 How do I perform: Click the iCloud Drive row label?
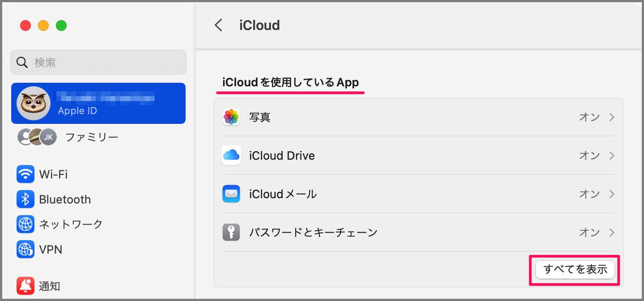tap(282, 156)
